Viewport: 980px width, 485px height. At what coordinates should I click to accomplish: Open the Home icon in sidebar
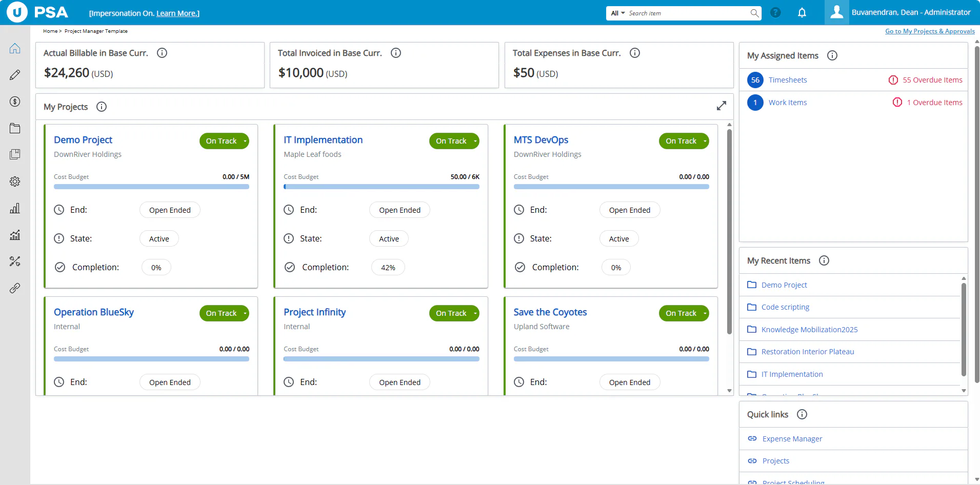pos(15,48)
